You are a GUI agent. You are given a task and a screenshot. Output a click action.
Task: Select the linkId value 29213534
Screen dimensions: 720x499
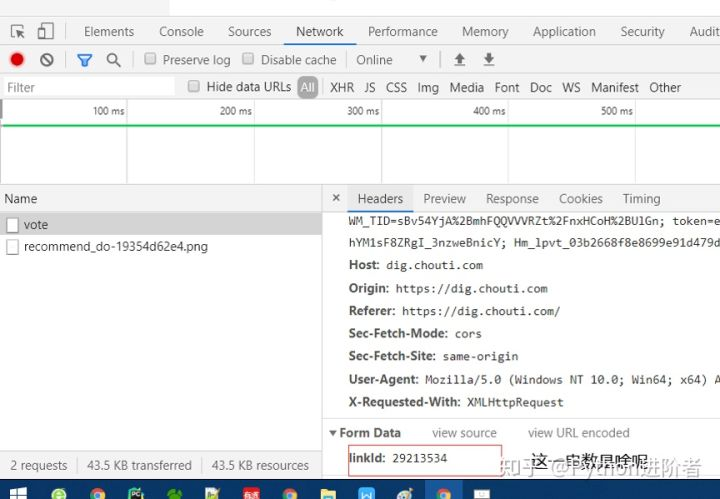coord(419,459)
